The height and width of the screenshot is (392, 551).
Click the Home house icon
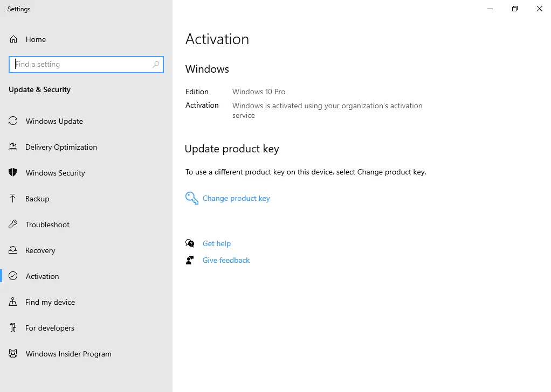coord(13,39)
